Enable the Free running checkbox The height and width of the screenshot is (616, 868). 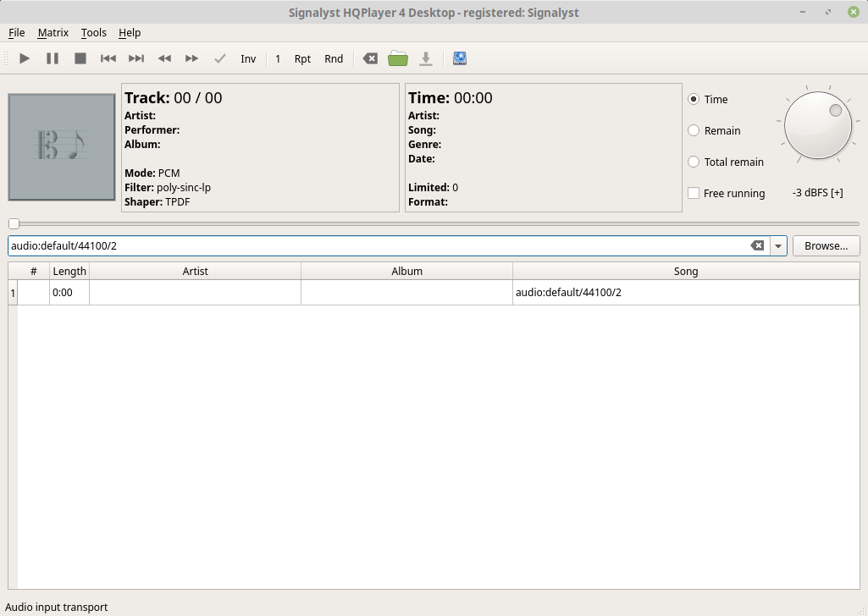(694, 193)
